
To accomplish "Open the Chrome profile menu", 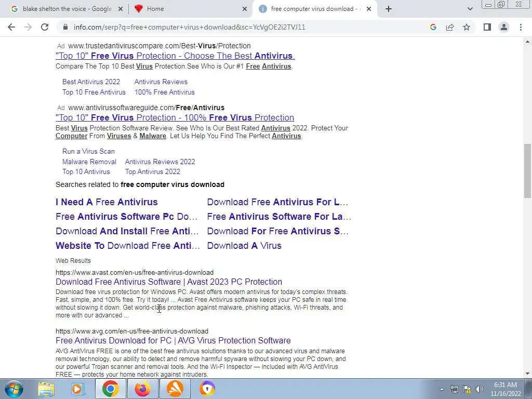I will click(504, 27).
